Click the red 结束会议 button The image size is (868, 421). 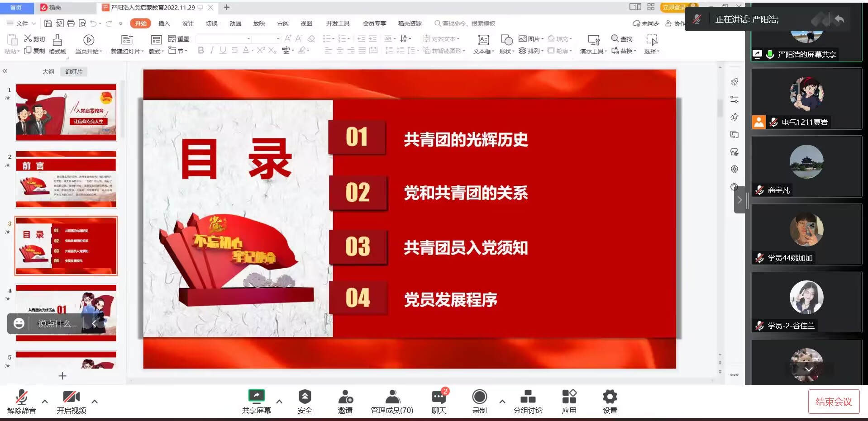(x=834, y=402)
